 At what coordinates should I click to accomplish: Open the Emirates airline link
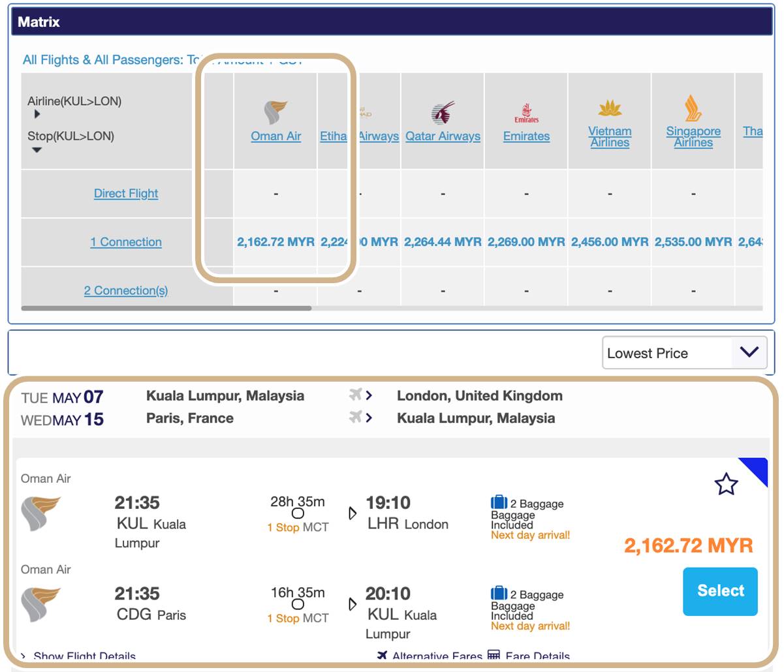click(526, 136)
